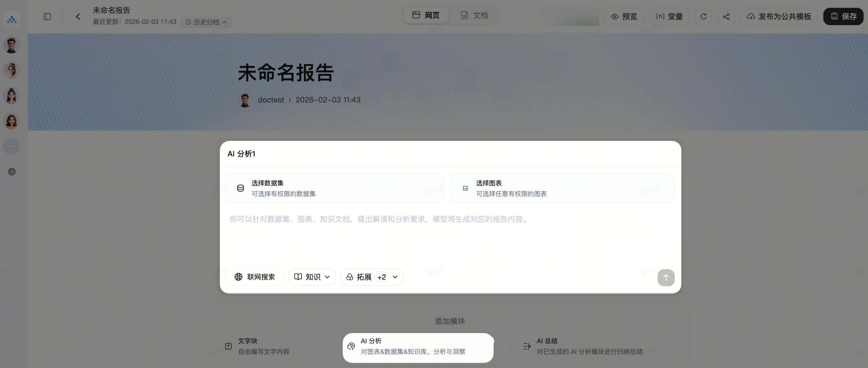Click the send arrow button
Image resolution: width=868 pixels, height=368 pixels.
click(666, 277)
